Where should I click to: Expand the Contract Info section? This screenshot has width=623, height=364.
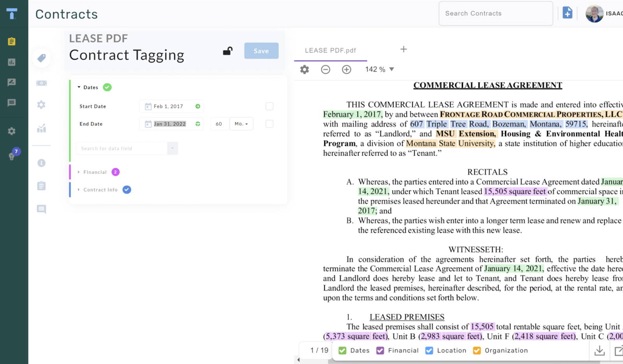tap(79, 190)
